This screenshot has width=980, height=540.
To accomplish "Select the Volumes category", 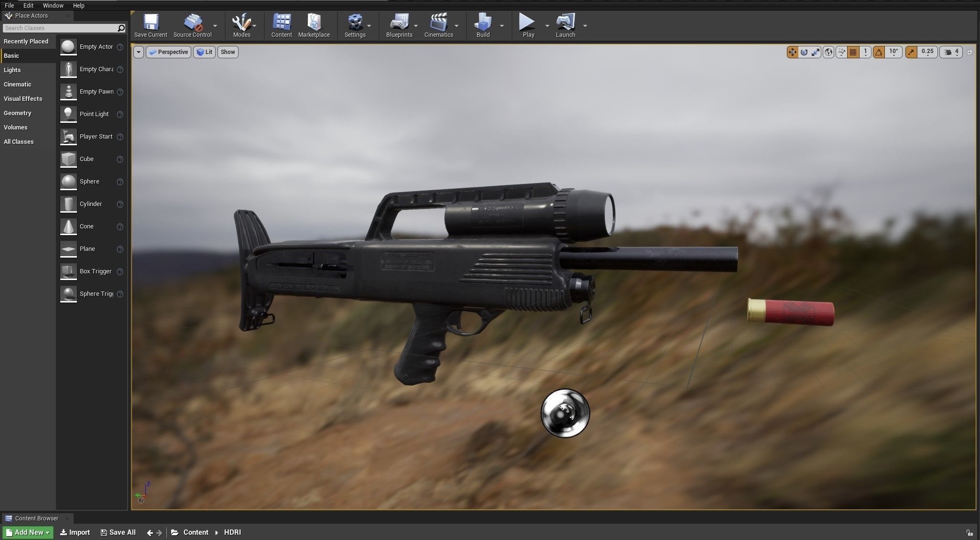I will coord(16,128).
